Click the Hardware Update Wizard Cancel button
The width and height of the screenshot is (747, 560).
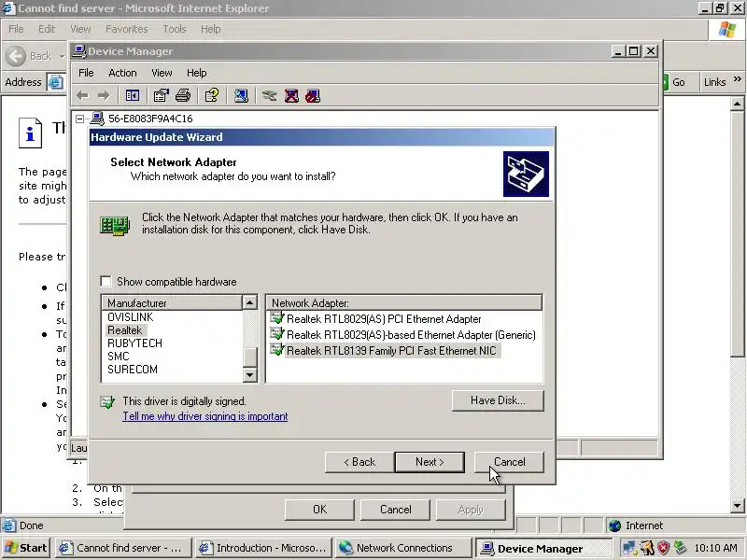point(509,462)
